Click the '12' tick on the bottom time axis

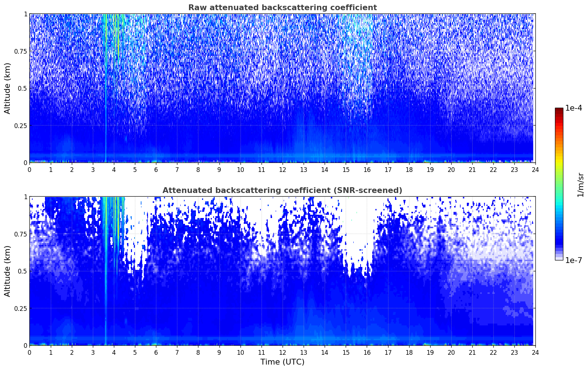coord(282,352)
